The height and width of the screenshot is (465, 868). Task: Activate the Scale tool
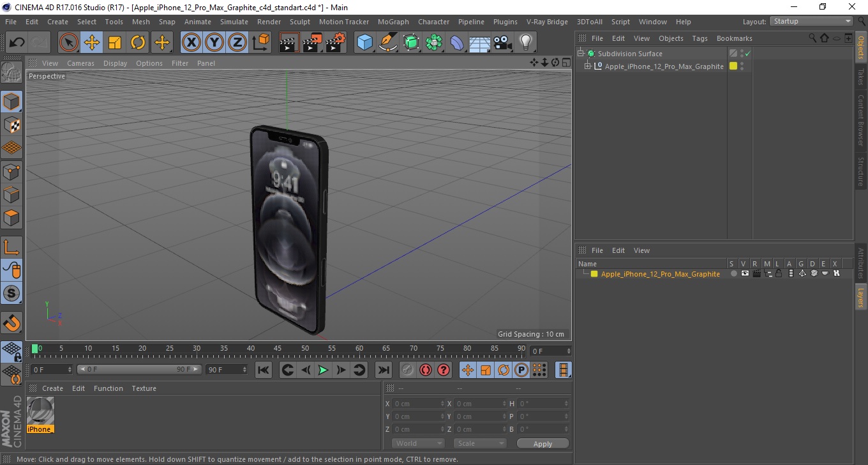point(115,43)
